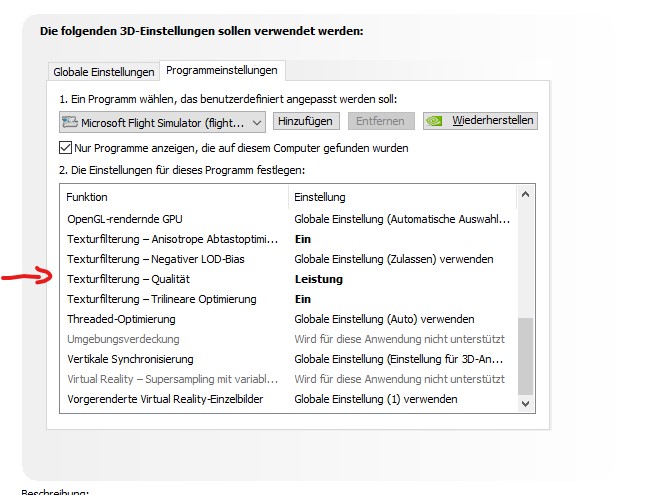Click 'Wird für diese Anwendung' value for Virtual Reality Supersampling
Screen dimensions: 661x495
point(399,379)
